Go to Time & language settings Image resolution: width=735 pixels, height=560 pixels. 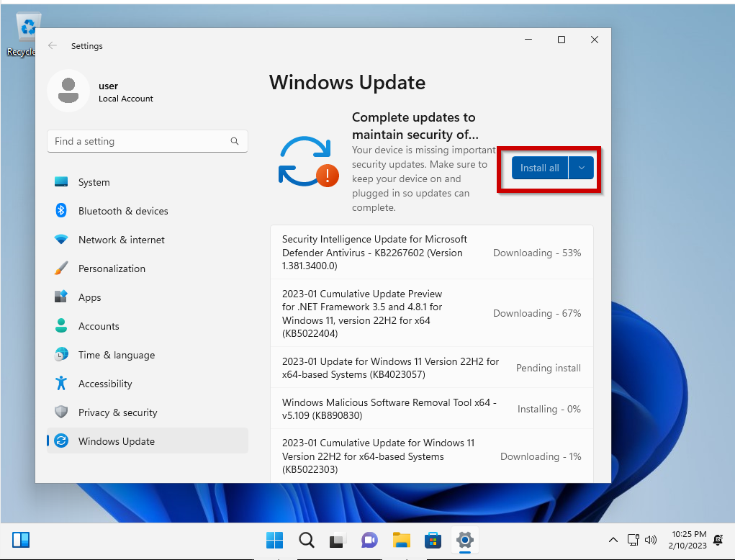pyautogui.click(x=148, y=354)
